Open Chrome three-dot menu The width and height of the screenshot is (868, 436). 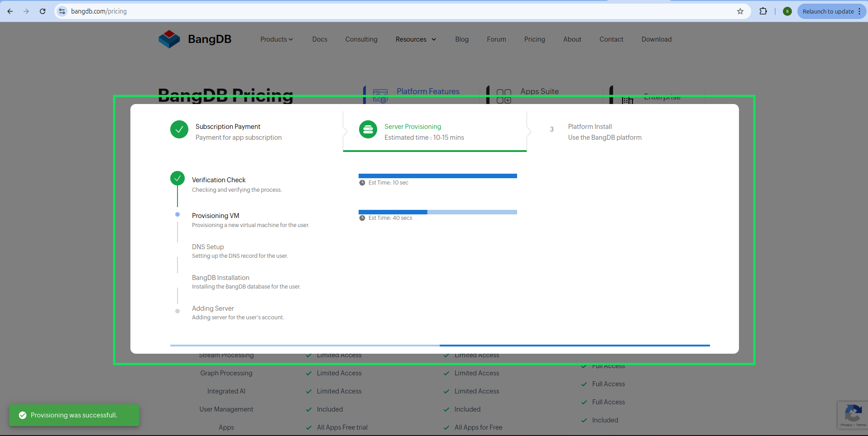(859, 11)
